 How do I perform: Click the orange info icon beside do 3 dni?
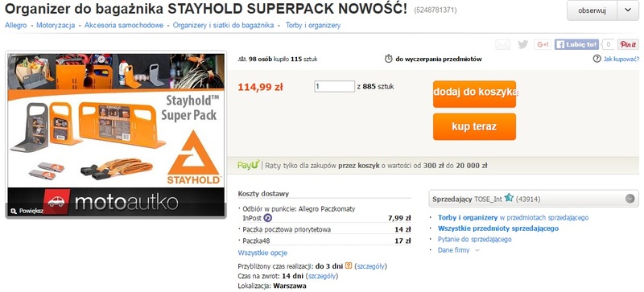[x=349, y=265]
